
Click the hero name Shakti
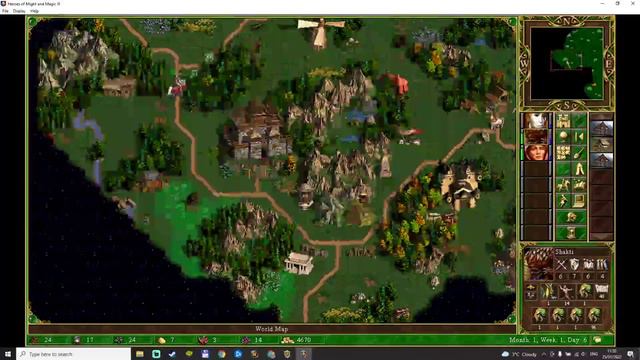pos(564,252)
